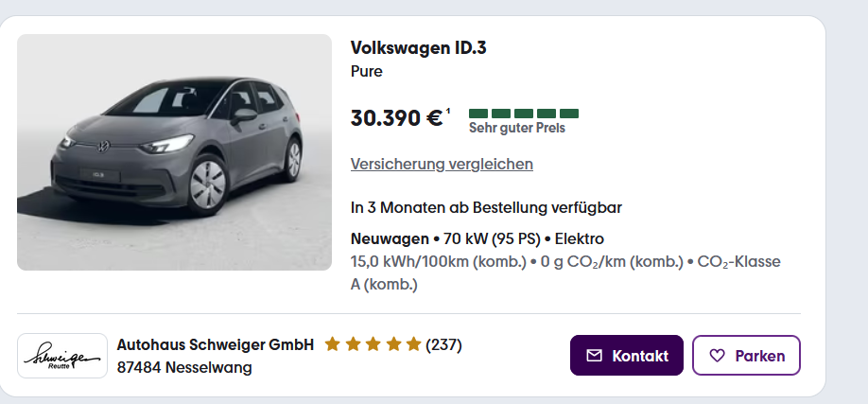Click the green price rating bars

(523, 113)
